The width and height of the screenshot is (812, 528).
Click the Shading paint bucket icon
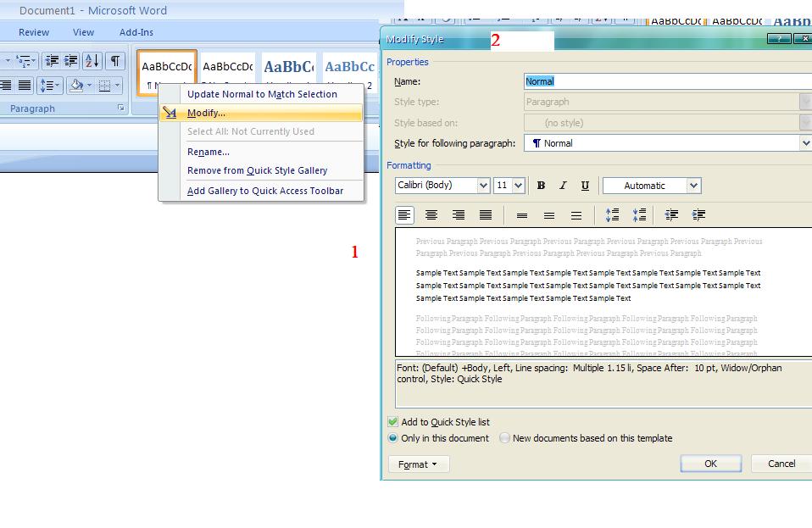pos(77,85)
